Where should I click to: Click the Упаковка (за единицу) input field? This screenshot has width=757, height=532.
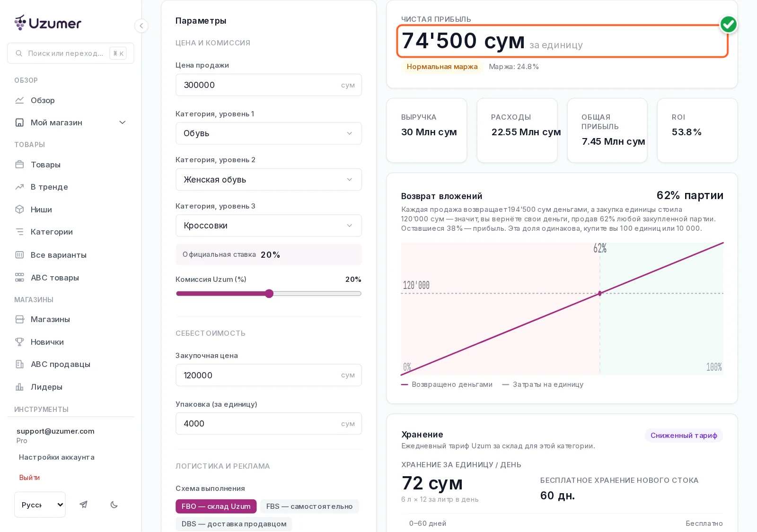(x=268, y=424)
